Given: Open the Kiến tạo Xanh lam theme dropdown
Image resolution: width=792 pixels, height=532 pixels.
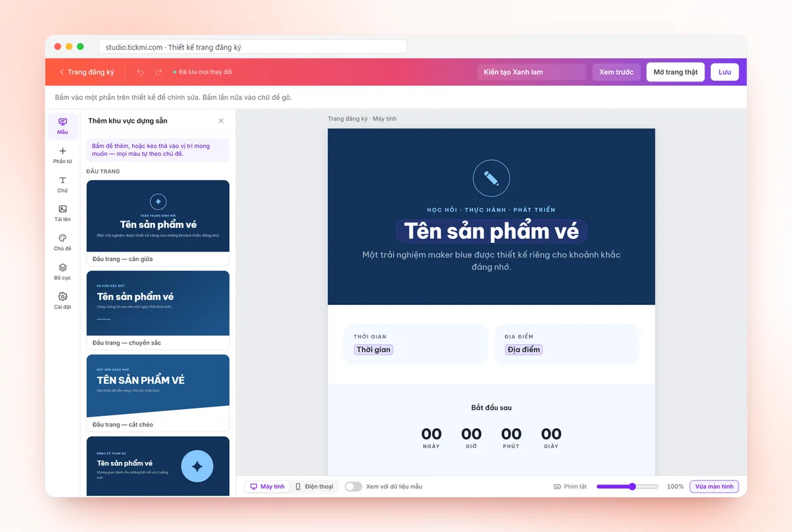Looking at the screenshot, I should click(x=532, y=72).
